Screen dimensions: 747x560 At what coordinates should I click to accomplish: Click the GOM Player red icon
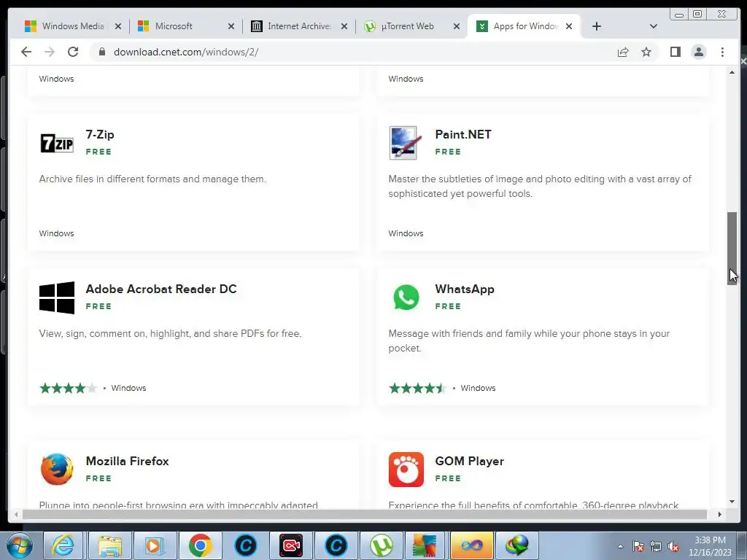[406, 470]
